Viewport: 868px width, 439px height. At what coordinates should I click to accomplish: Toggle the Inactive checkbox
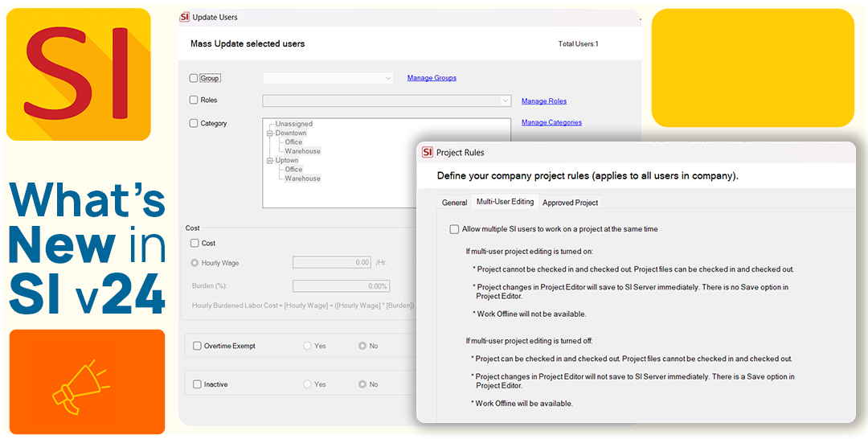pyautogui.click(x=197, y=384)
